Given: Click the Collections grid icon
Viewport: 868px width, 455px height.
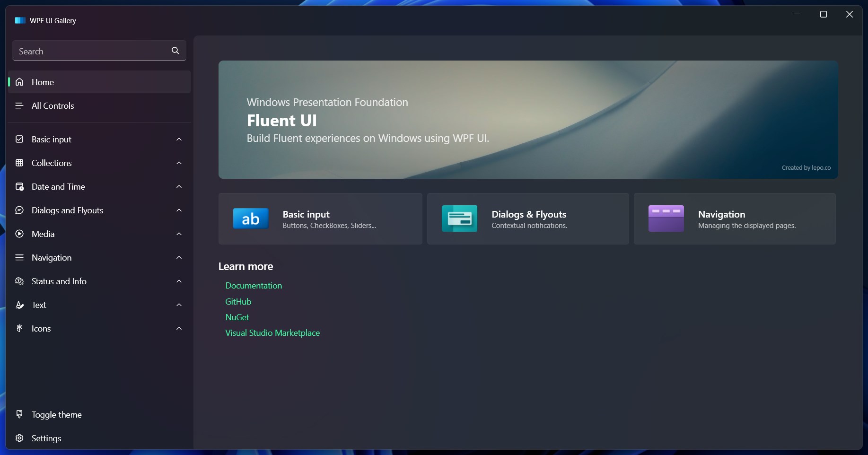Looking at the screenshot, I should [x=19, y=163].
